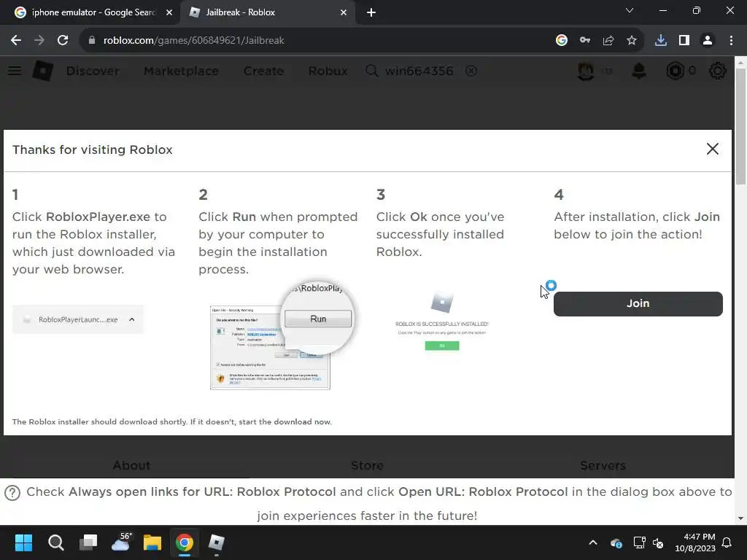Open the Robux menu item

328,71
